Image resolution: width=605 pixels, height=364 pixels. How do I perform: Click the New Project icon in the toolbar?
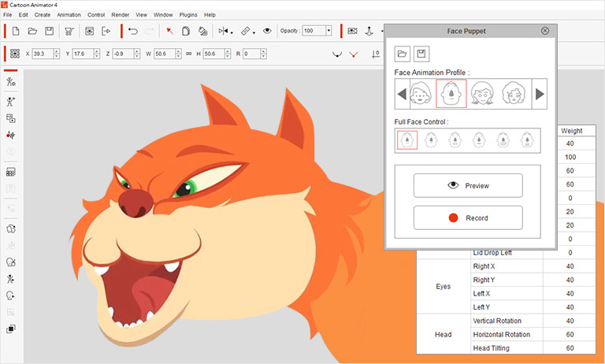click(16, 31)
